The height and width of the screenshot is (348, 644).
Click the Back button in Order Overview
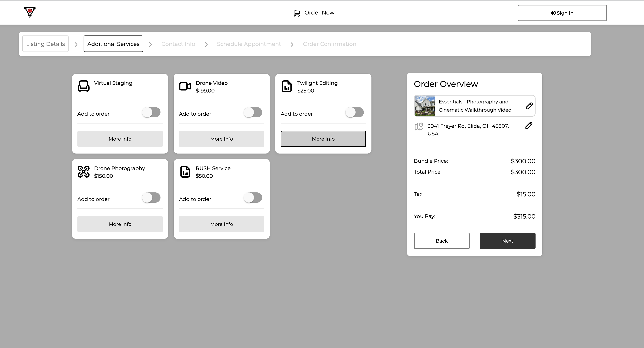[442, 241]
